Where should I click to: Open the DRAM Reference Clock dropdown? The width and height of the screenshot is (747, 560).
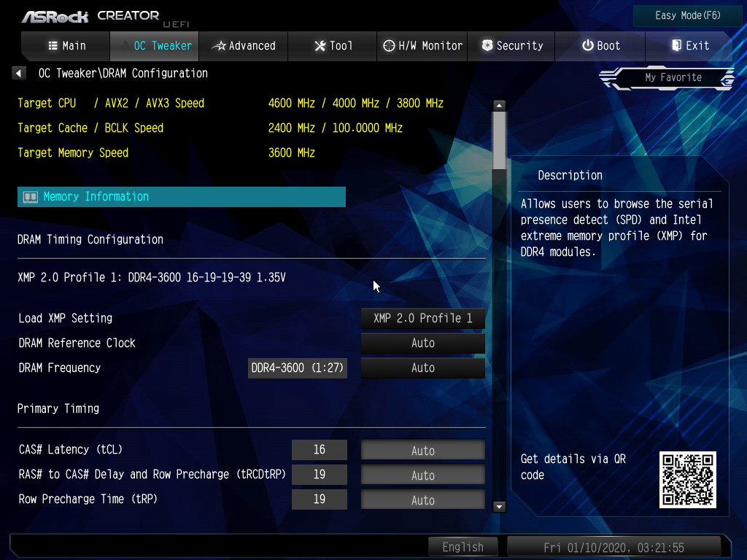click(x=422, y=343)
